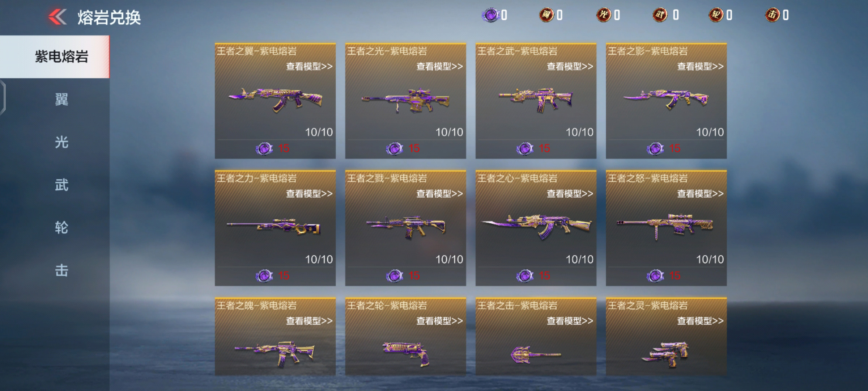View model of 王者之光-紫电熔岩
The image size is (868, 391).
click(x=439, y=67)
